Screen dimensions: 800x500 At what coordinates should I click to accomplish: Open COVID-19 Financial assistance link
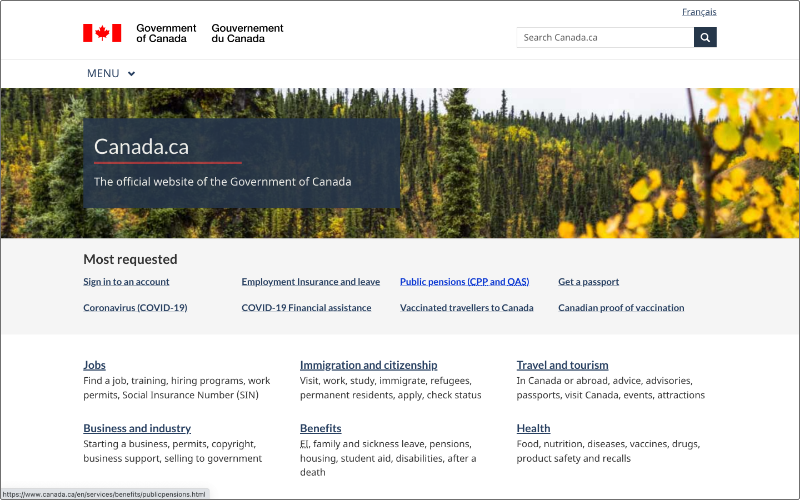click(x=306, y=308)
